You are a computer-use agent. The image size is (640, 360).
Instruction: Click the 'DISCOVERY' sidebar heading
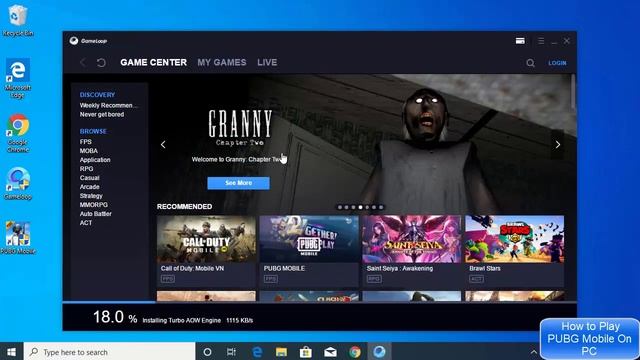(x=97, y=95)
